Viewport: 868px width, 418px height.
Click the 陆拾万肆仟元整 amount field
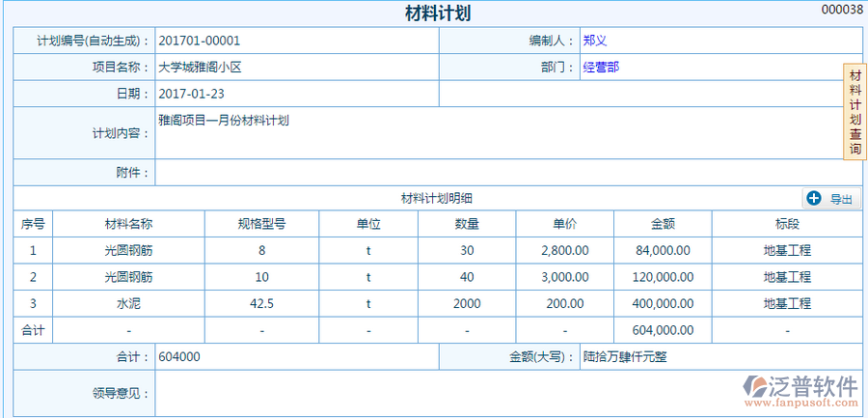pyautogui.click(x=625, y=356)
